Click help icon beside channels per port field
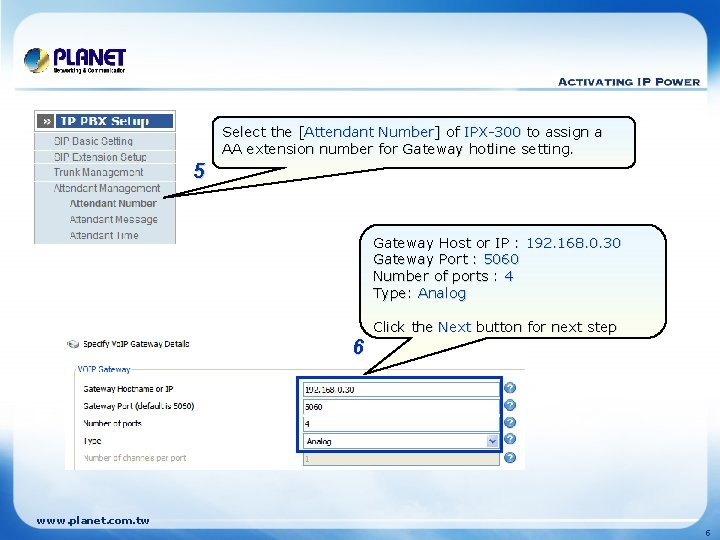Viewport: 720px width, 540px height. (510, 457)
